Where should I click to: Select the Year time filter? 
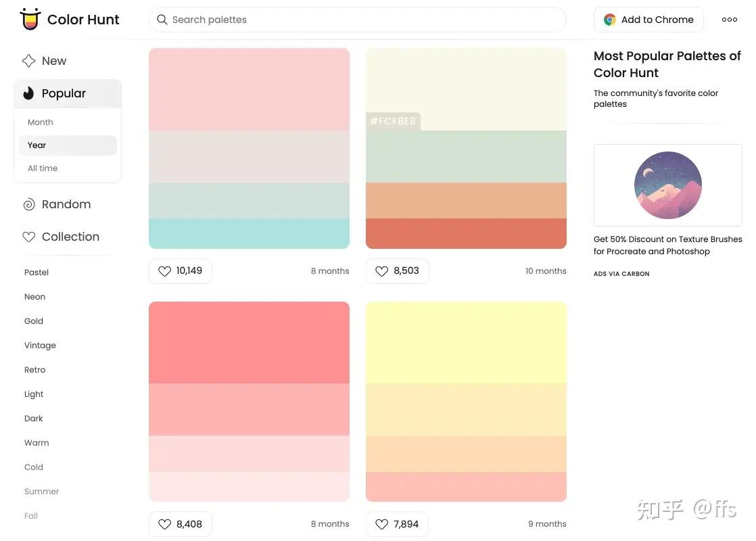tap(37, 145)
